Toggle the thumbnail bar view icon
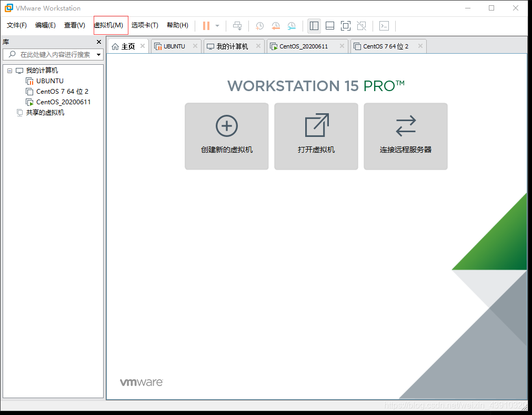532x415 pixels. (x=330, y=26)
